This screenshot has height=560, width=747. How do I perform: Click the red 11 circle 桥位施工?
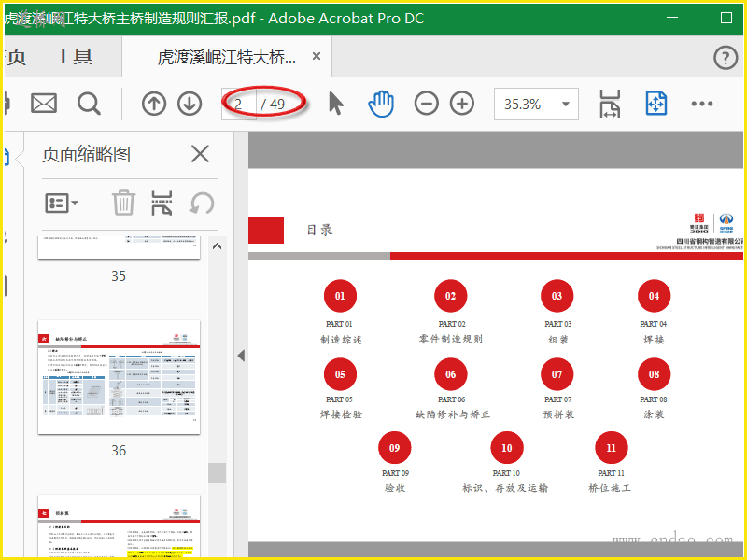[x=612, y=448]
